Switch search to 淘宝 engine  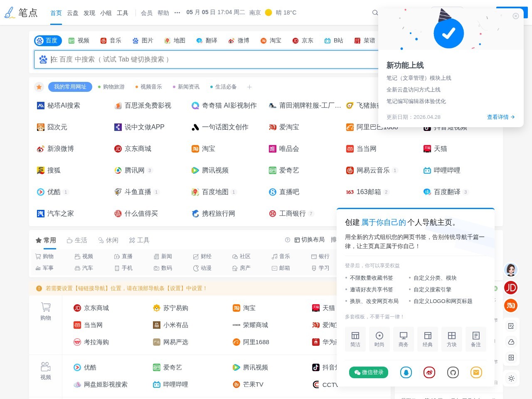tap(271, 40)
